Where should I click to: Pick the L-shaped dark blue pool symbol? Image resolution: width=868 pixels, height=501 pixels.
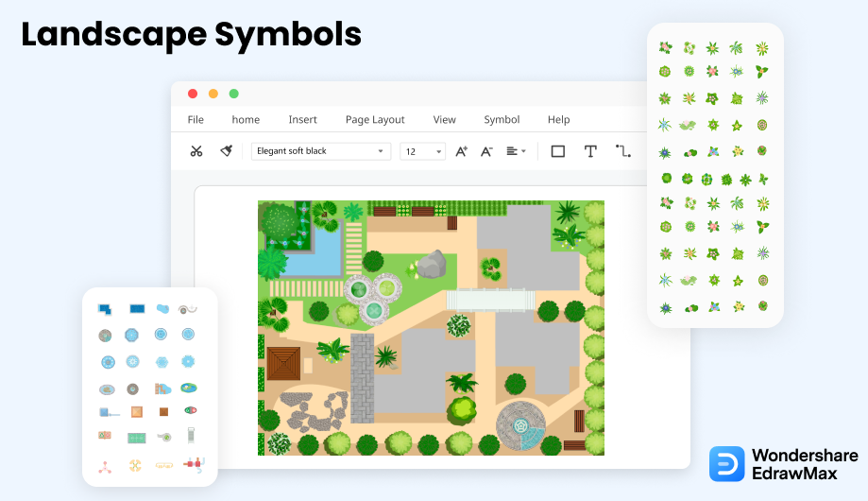click(x=105, y=309)
